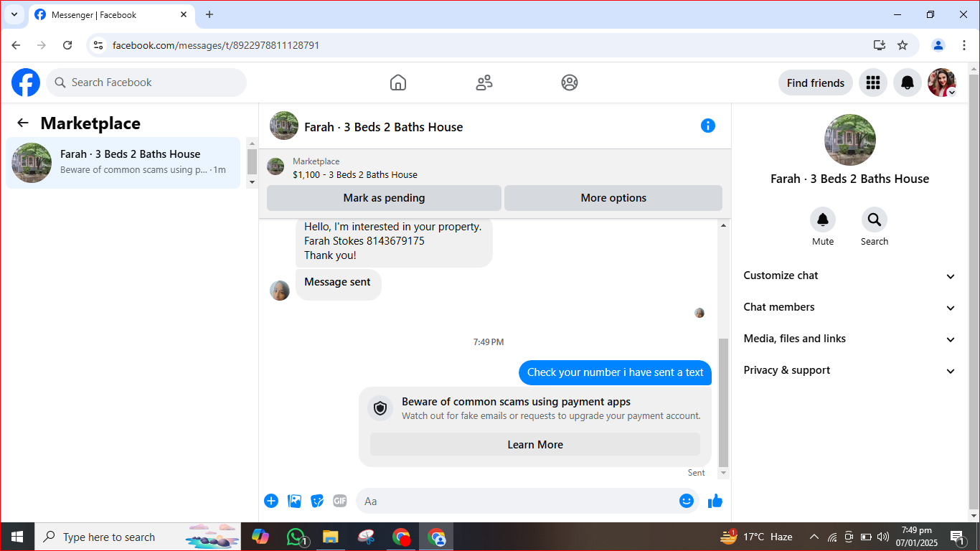Screen dimensions: 980x551
Task: Open the Facebook logo home link
Action: point(26,83)
